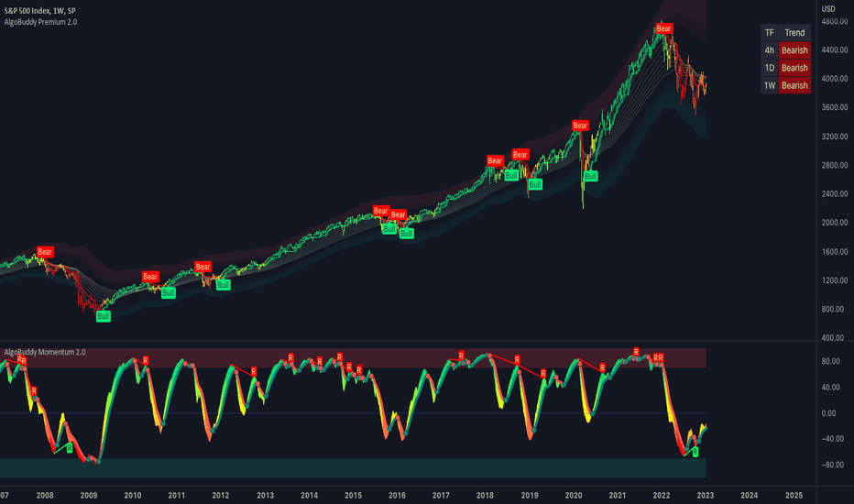854x504 pixels.
Task: Click the −80.00 momentum axis label
Action: coord(831,465)
